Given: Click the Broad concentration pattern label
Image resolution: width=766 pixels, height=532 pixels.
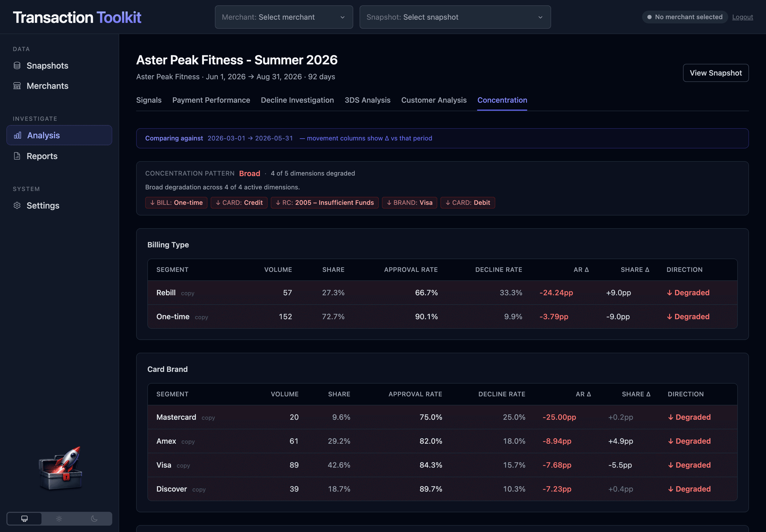Looking at the screenshot, I should (x=249, y=173).
